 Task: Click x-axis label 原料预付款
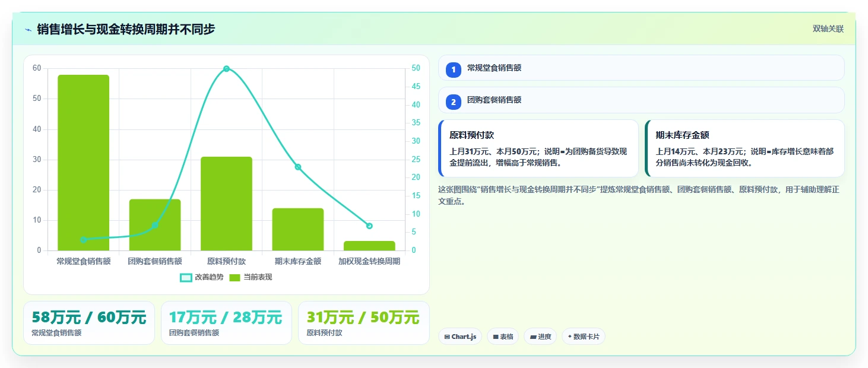[x=226, y=261]
